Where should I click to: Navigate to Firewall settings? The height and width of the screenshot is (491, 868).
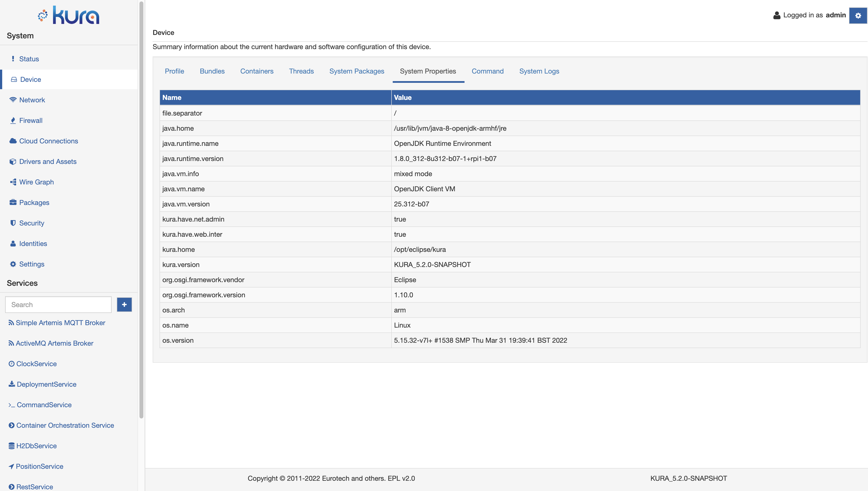click(x=30, y=120)
